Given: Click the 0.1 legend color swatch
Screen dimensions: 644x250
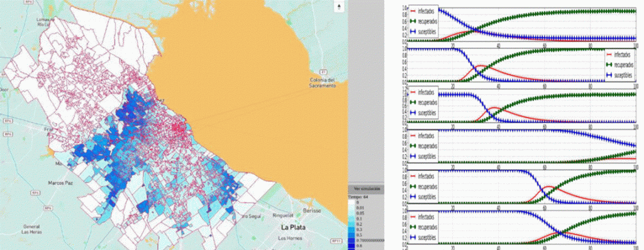Looking at the screenshot, I should (352, 219).
